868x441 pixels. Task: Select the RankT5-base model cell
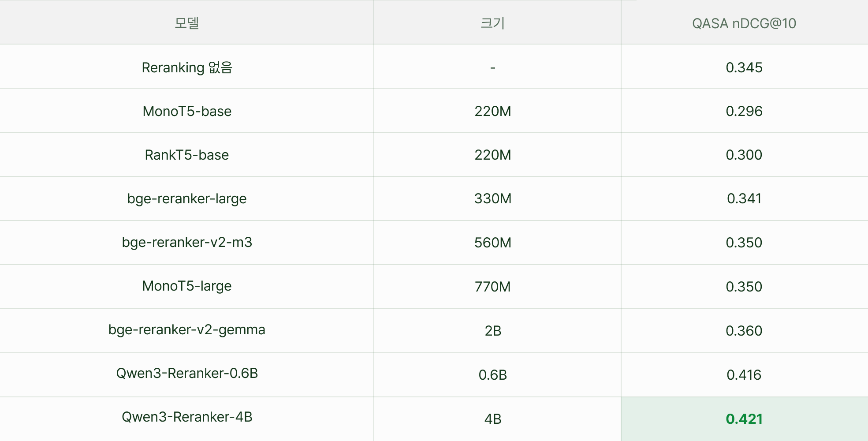click(187, 155)
